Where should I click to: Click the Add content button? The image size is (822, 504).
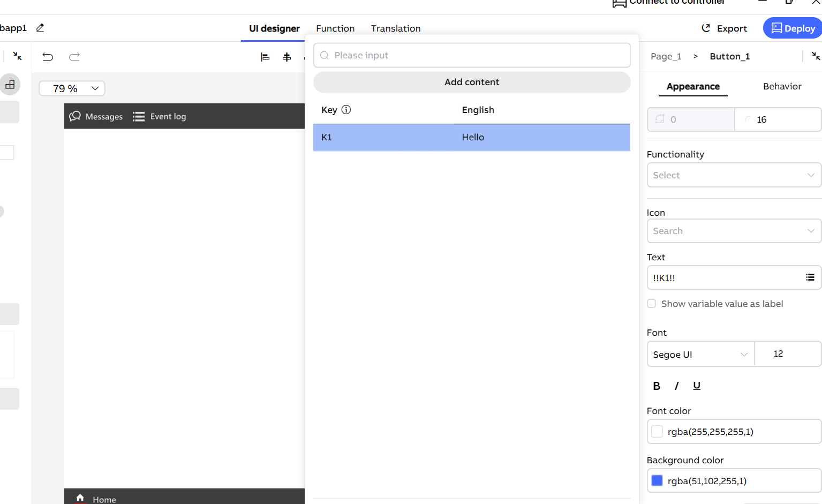pyautogui.click(x=471, y=82)
